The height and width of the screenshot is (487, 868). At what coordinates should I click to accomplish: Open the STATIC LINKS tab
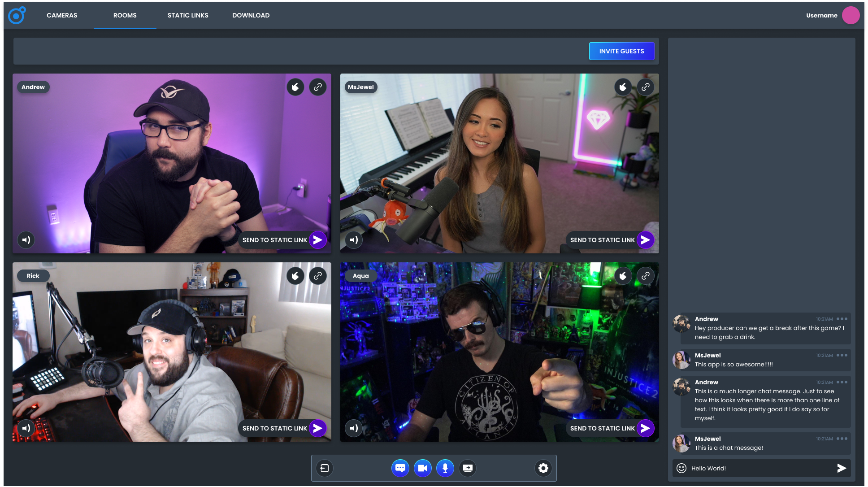point(187,15)
